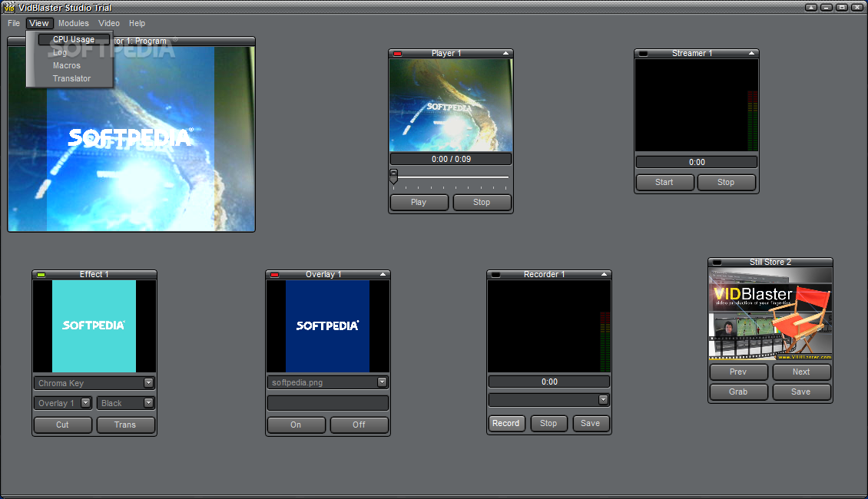Click the Player 1 0:00 / 0:09 time display

(451, 160)
